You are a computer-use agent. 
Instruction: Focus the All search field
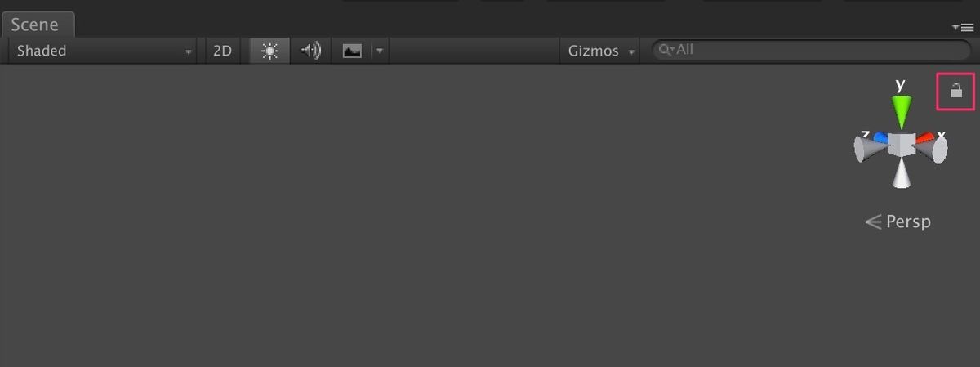(x=811, y=50)
